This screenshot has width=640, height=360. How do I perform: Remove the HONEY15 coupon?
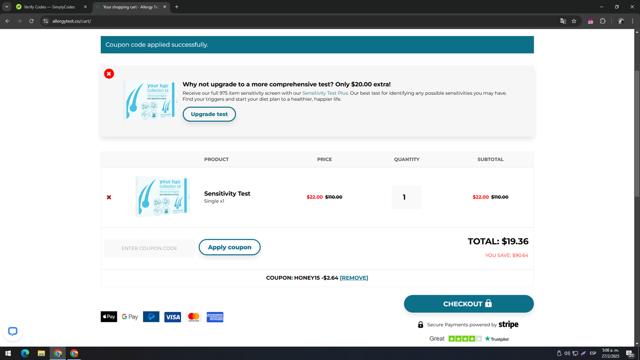pyautogui.click(x=354, y=278)
